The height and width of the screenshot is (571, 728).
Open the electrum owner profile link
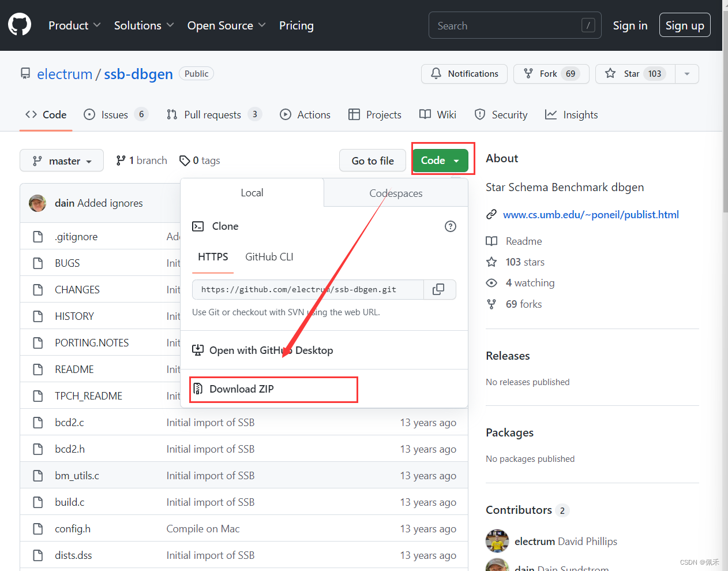coord(65,74)
